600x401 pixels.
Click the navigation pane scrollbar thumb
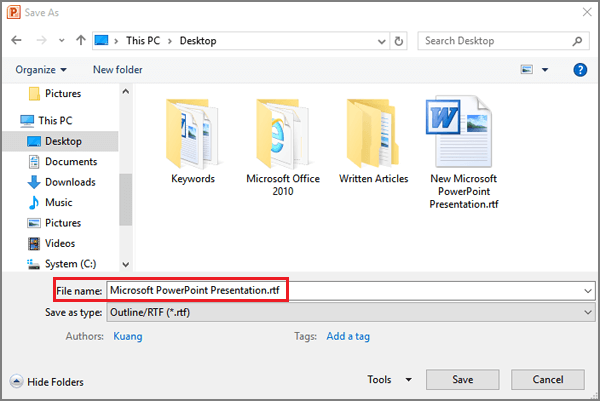click(x=126, y=199)
